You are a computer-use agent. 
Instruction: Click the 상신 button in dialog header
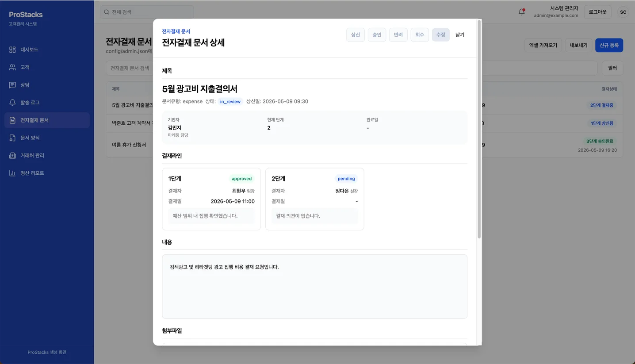tap(356, 35)
